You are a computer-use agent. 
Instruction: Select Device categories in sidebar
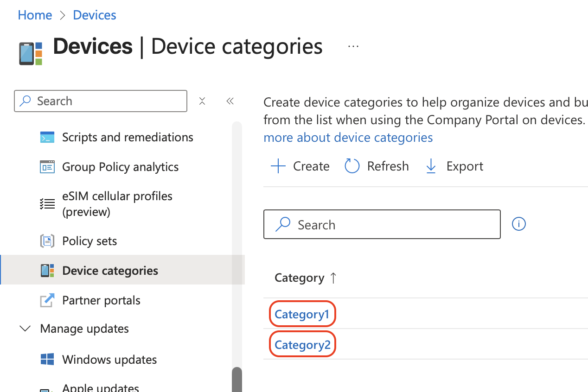(110, 271)
